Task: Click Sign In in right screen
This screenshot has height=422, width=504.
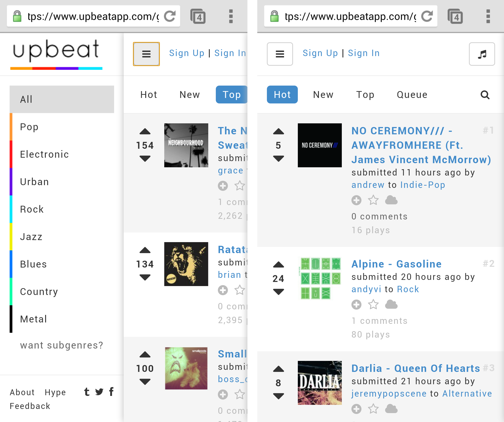Action: click(x=364, y=53)
